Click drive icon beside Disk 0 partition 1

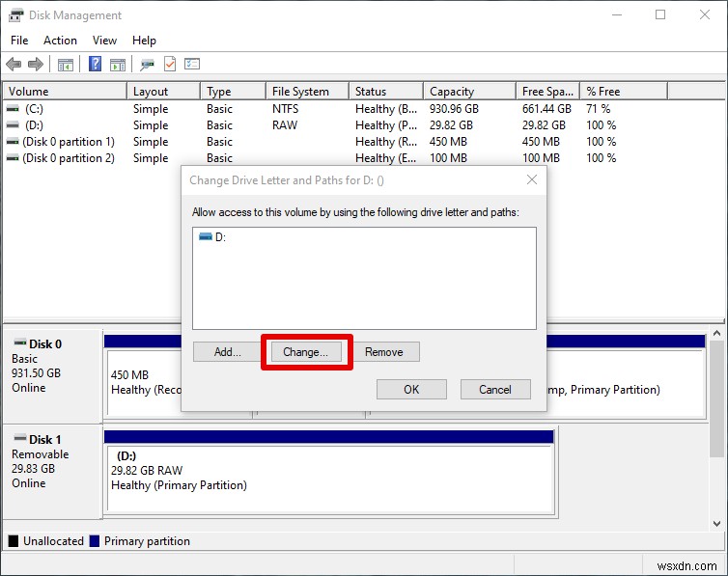pyautogui.click(x=13, y=142)
